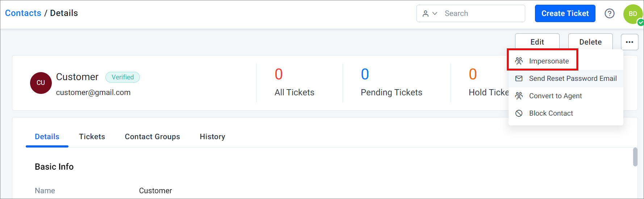Open the Contact Groups tab
This screenshot has height=199, width=644.
click(x=152, y=137)
